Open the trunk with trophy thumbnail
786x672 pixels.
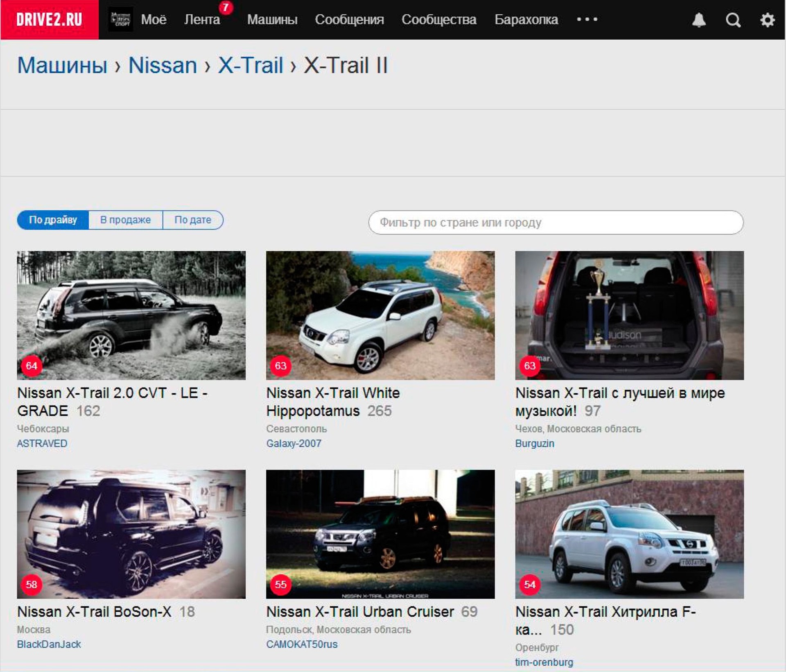tap(630, 315)
